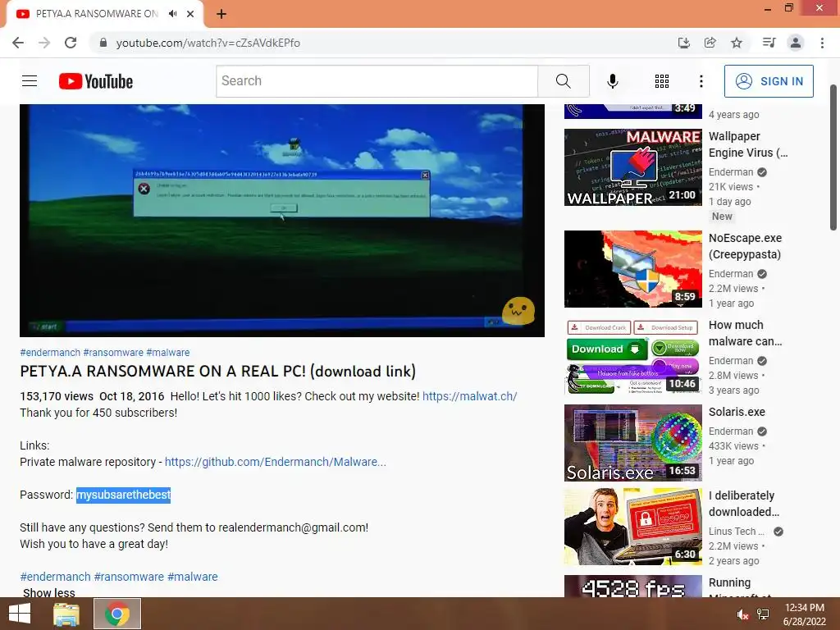Viewport: 840px width, 630px height.
Task: Open the Linus Tech channel name
Action: pyautogui.click(x=736, y=532)
